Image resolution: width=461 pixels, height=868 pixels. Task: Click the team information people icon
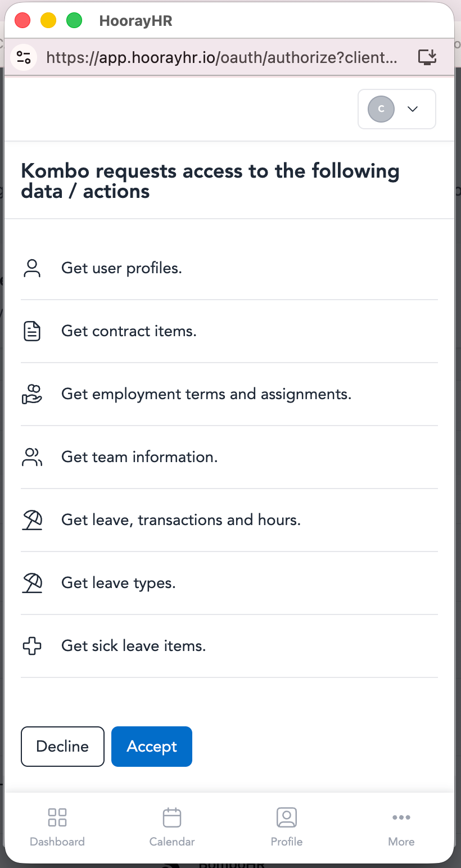click(x=32, y=457)
